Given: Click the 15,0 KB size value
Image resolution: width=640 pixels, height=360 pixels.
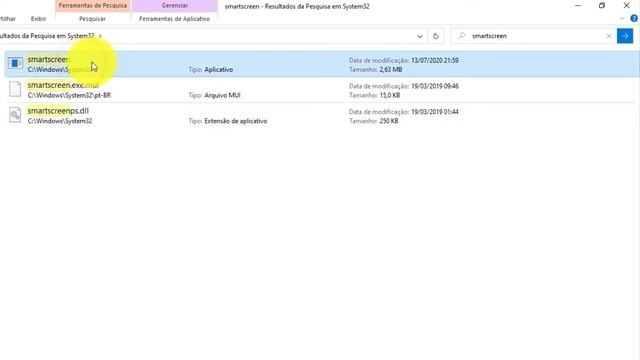Looking at the screenshot, I should coord(389,95).
